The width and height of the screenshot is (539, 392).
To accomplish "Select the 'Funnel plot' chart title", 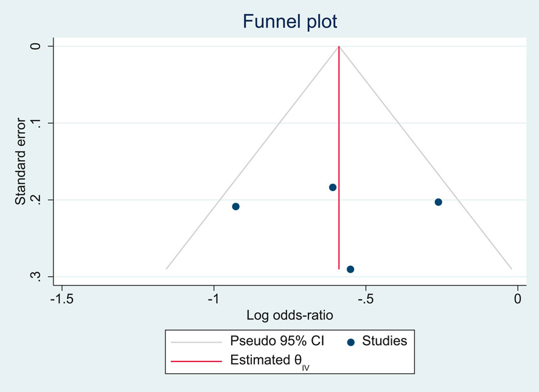I will tap(290, 22).
